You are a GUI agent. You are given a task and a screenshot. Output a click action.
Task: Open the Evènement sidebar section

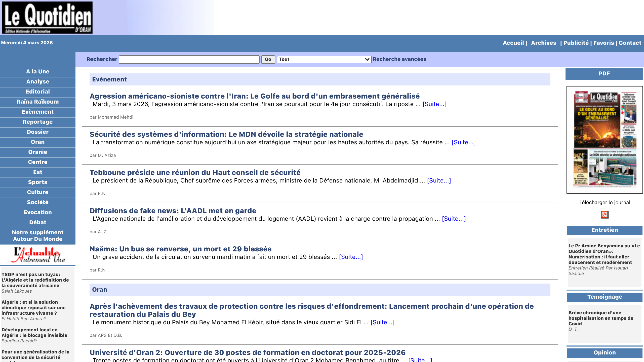tap(37, 112)
